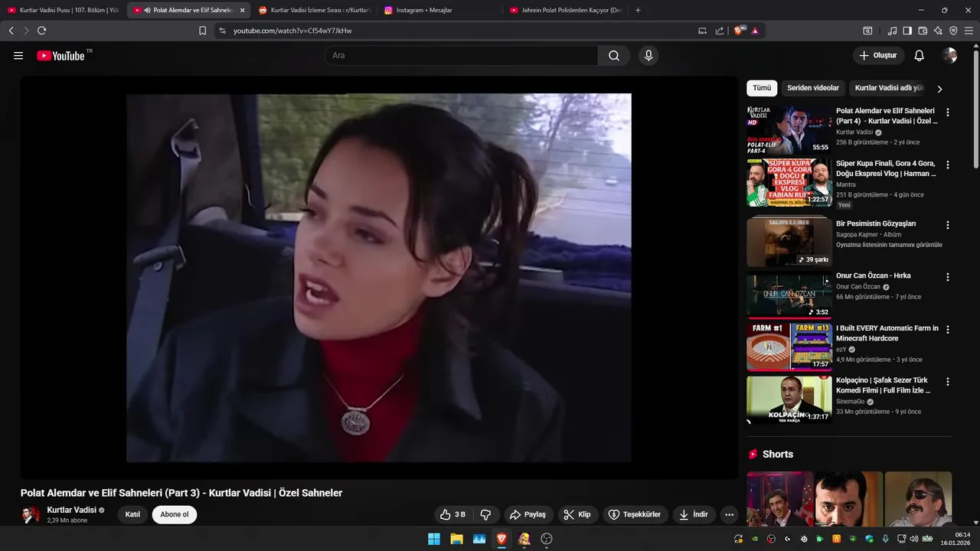Mute tab audio on Polat Alemdar tab
Screen dimensions: 980x551
tap(148, 10)
